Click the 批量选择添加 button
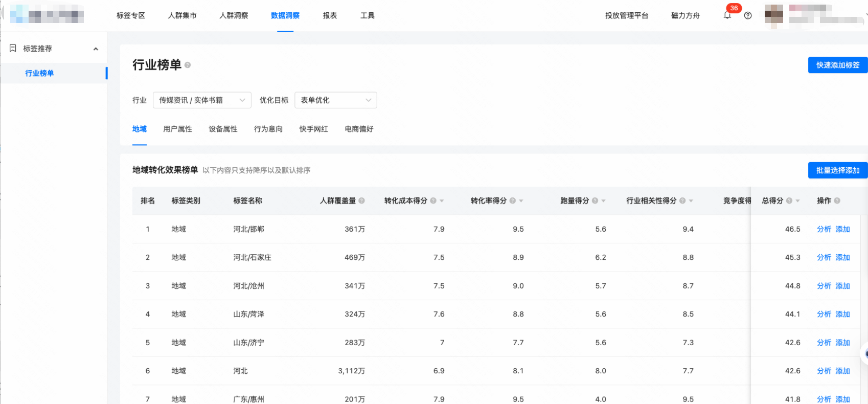The height and width of the screenshot is (404, 868). point(837,170)
